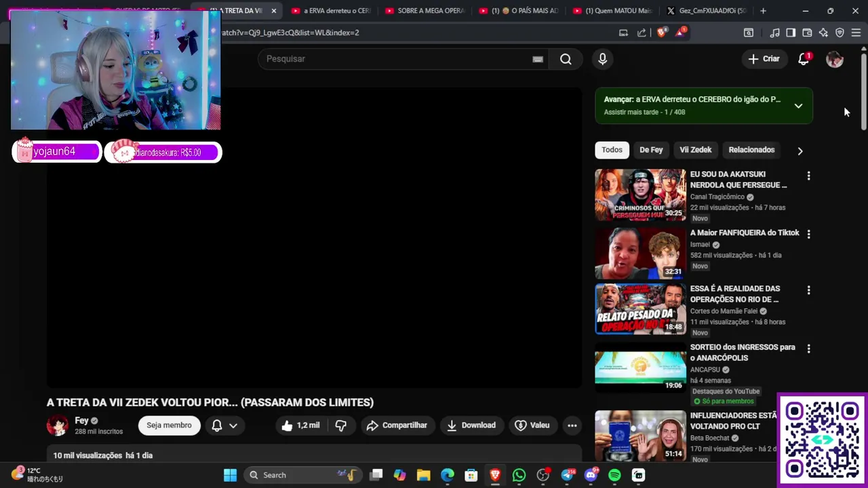The width and height of the screenshot is (868, 488).
Task: Click the Valeu button
Action: click(x=532, y=426)
